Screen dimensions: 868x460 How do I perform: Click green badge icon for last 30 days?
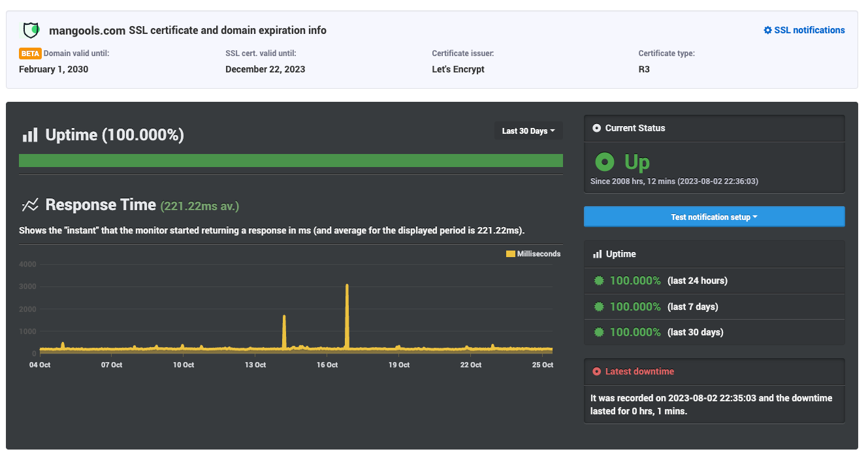click(x=599, y=332)
